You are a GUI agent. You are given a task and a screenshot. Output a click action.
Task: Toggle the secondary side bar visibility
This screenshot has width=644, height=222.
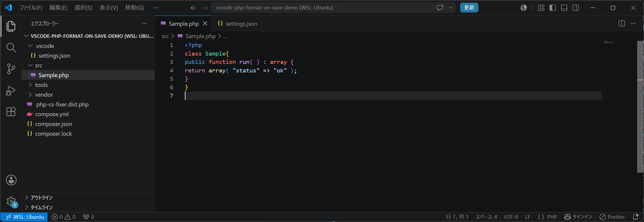click(576, 8)
